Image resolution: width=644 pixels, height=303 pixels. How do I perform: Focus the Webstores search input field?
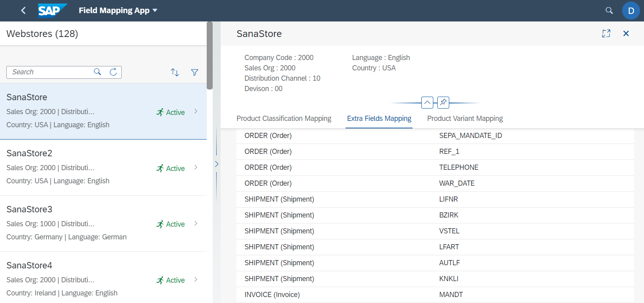[x=50, y=72]
